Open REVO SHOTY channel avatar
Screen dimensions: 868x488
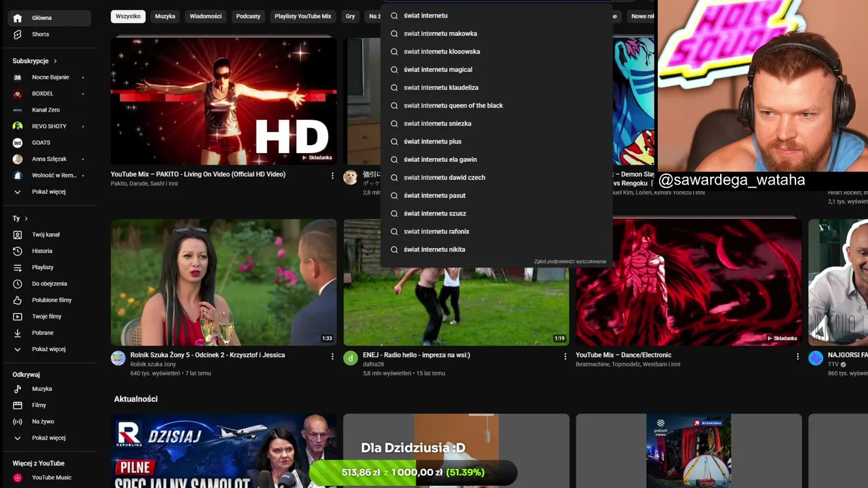point(18,126)
